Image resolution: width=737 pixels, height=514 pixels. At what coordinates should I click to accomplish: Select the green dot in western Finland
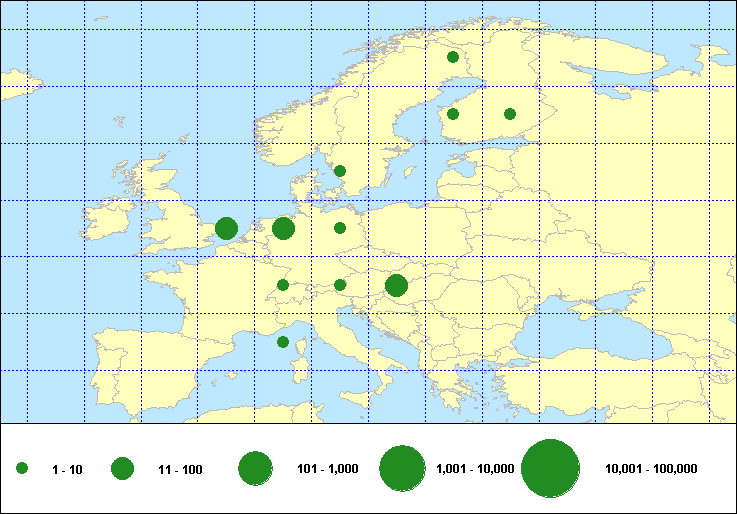tap(453, 114)
